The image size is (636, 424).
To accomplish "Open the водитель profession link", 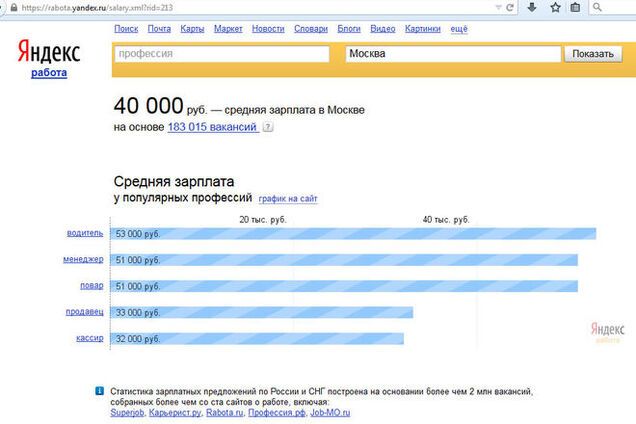I will 85,233.
